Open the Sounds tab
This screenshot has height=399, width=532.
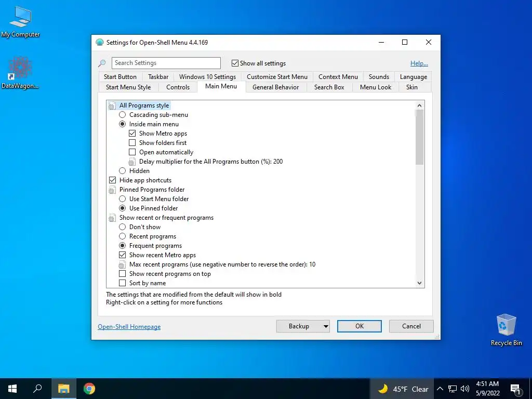pos(379,77)
